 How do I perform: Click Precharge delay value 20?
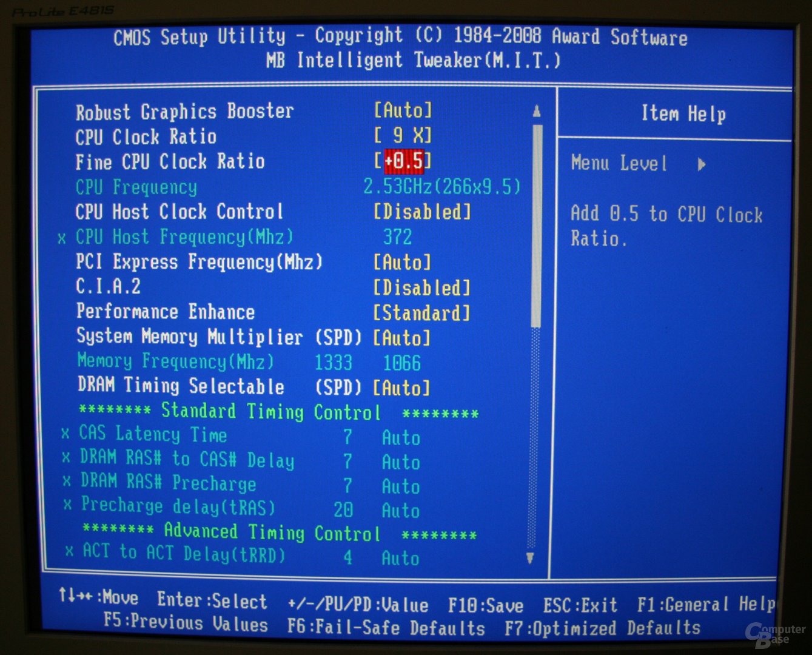pyautogui.click(x=343, y=509)
